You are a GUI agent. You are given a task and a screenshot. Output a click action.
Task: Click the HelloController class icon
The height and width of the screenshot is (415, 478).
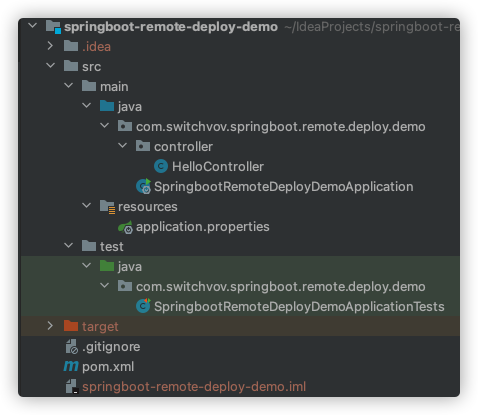[161, 166]
